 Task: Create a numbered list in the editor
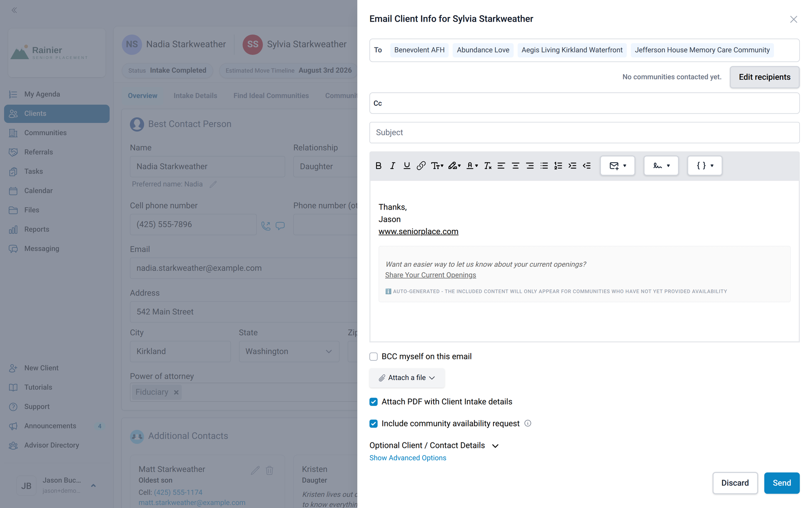click(x=558, y=166)
